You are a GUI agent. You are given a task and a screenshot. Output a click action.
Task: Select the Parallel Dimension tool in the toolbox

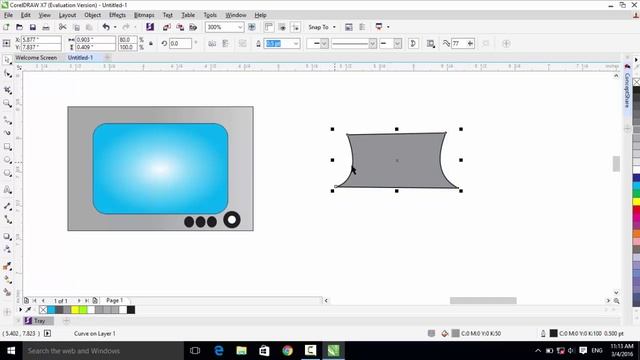(7, 206)
